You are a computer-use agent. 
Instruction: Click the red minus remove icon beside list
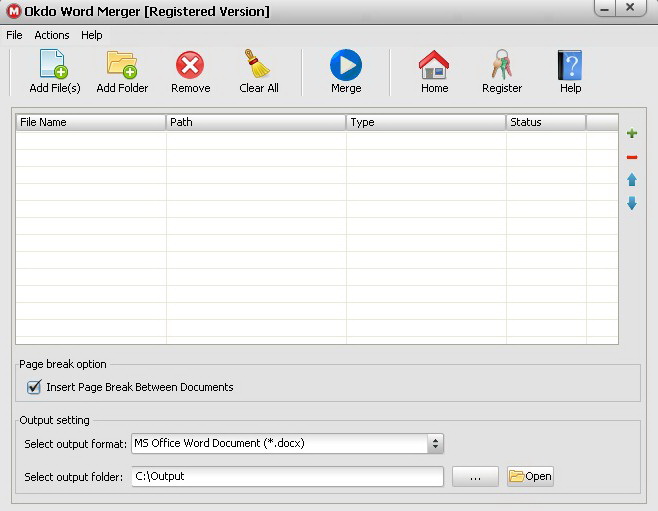coord(632,157)
